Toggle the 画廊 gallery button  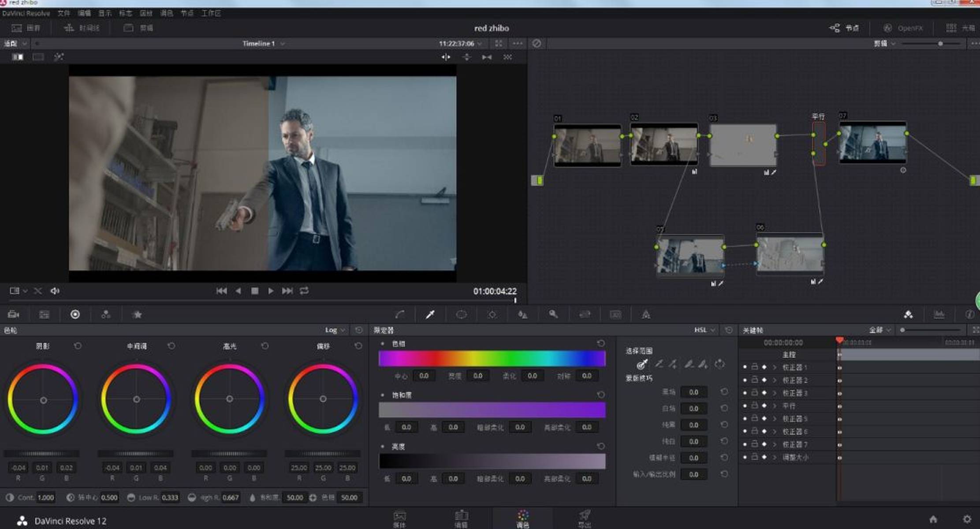[x=26, y=28]
